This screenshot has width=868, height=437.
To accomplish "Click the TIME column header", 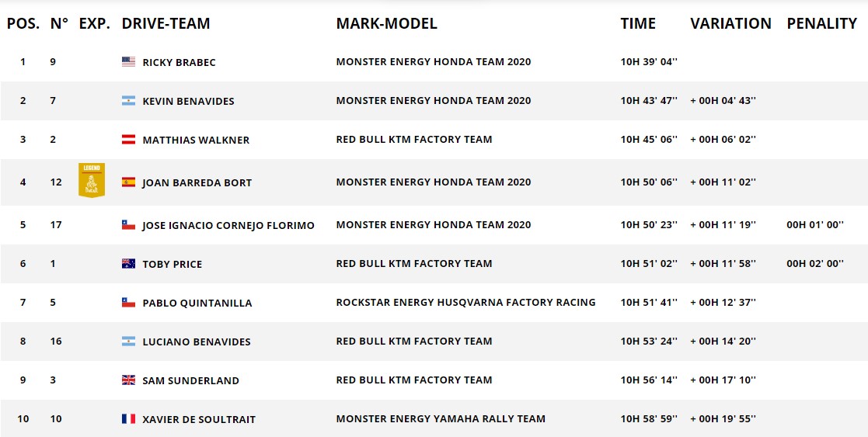I will click(x=638, y=23).
